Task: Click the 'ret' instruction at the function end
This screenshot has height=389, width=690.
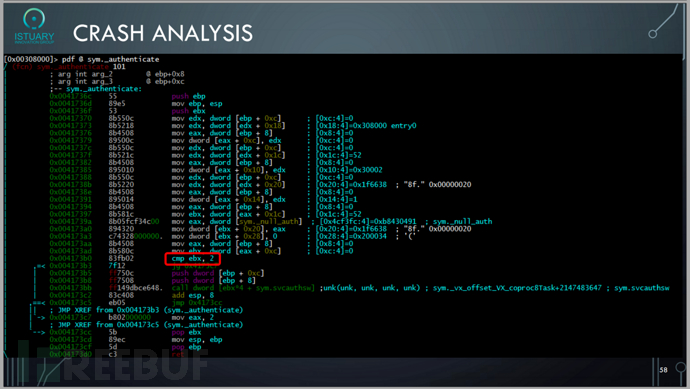Action: (x=178, y=354)
